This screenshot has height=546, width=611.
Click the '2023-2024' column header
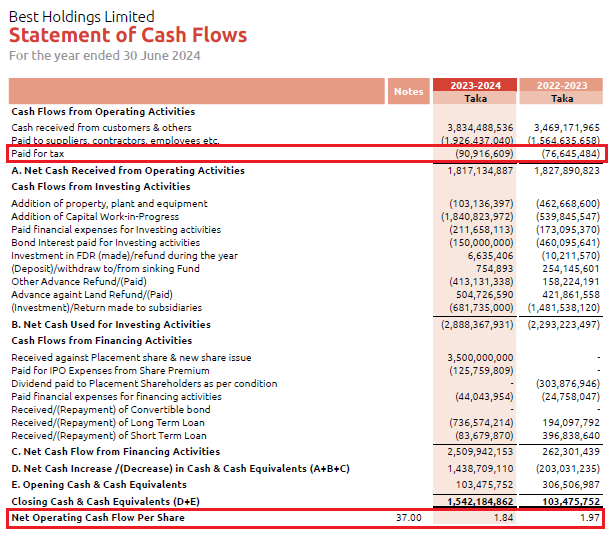[476, 84]
